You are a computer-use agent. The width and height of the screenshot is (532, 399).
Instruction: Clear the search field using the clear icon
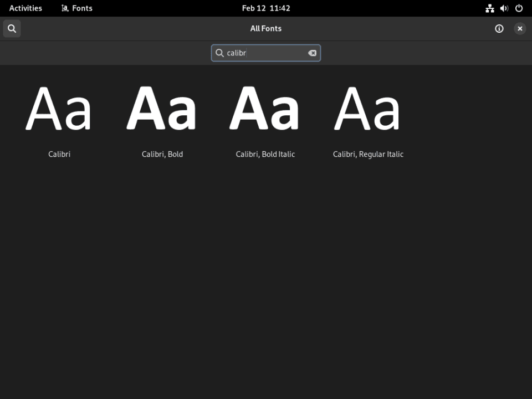point(312,53)
